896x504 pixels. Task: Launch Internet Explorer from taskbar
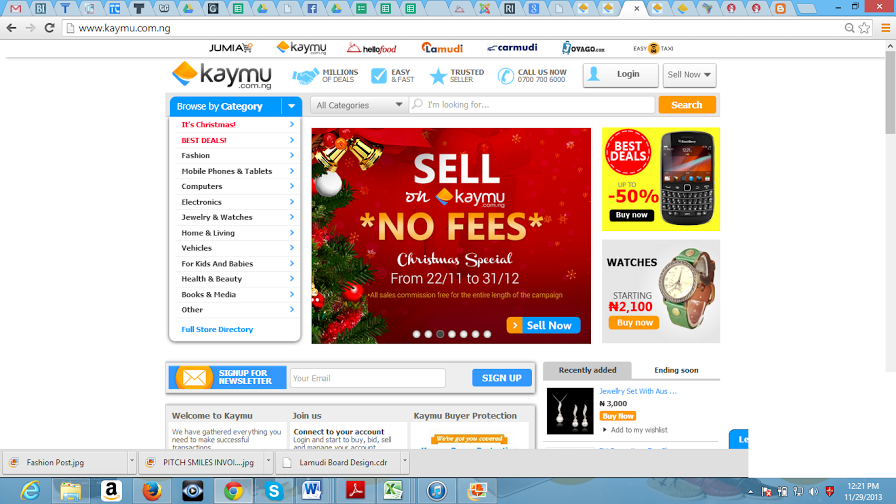coord(30,491)
